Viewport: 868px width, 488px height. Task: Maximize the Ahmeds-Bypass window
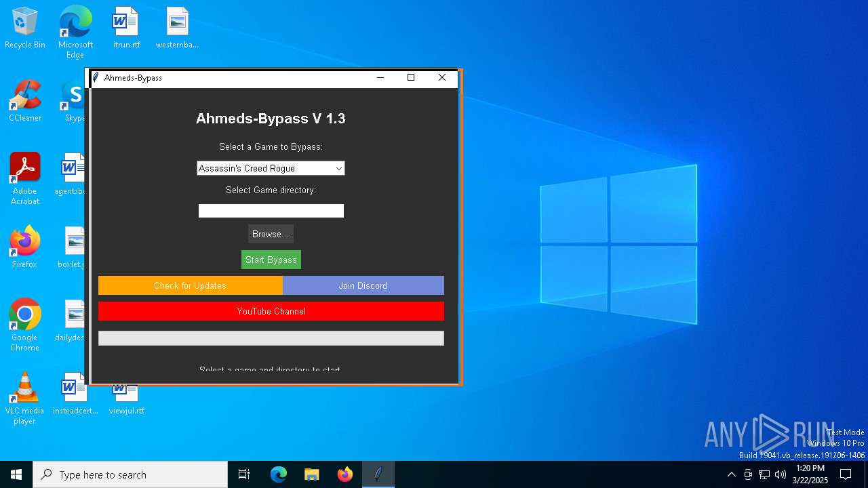[x=411, y=77]
